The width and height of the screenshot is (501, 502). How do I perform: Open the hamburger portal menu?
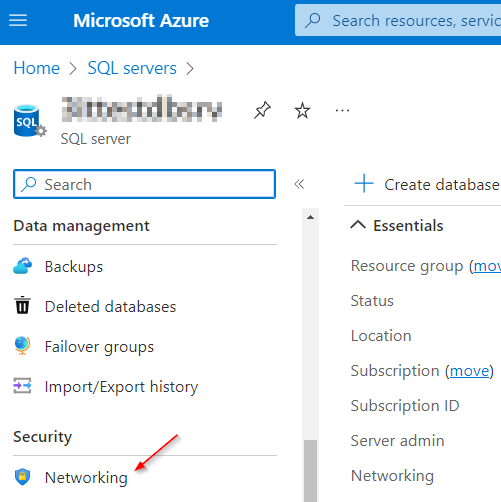tap(18, 21)
